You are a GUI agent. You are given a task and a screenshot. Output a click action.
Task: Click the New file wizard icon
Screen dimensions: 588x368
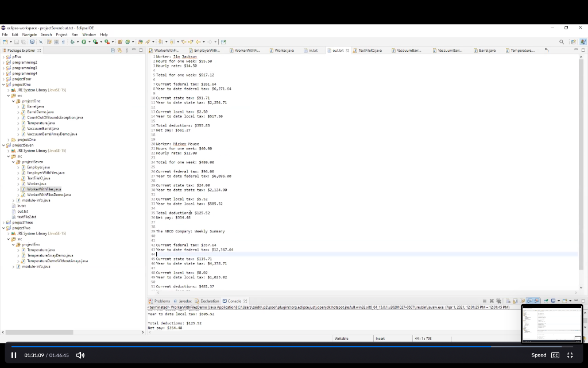pos(5,42)
